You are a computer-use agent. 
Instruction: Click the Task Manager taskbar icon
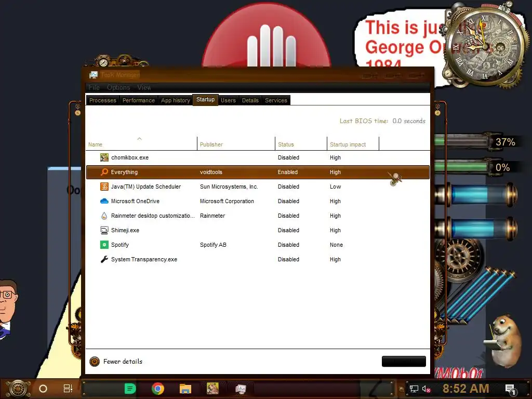[x=241, y=389]
